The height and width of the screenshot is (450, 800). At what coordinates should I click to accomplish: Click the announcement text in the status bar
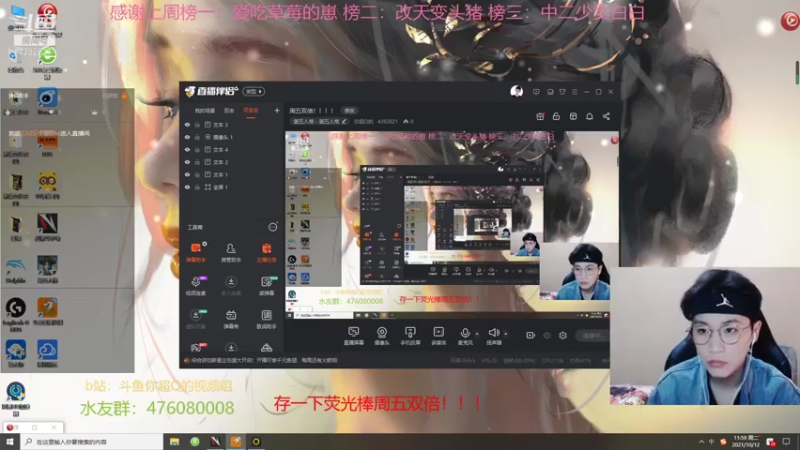coord(264,360)
